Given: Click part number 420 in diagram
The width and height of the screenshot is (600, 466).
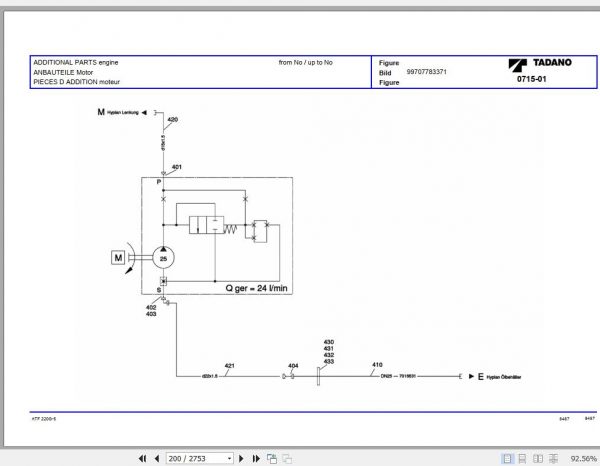Looking at the screenshot, I should point(173,119).
